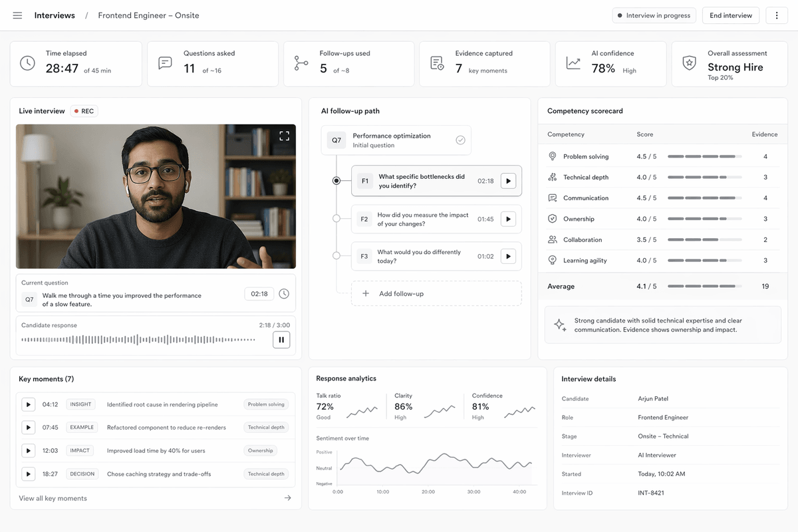Click the AI sparkle summary icon
Screen dimensions: 798x532
click(560, 325)
